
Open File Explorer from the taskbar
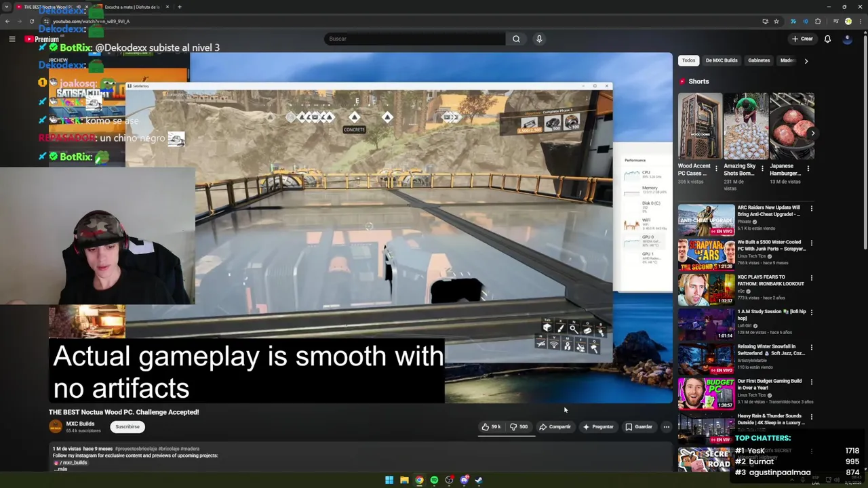click(x=404, y=480)
